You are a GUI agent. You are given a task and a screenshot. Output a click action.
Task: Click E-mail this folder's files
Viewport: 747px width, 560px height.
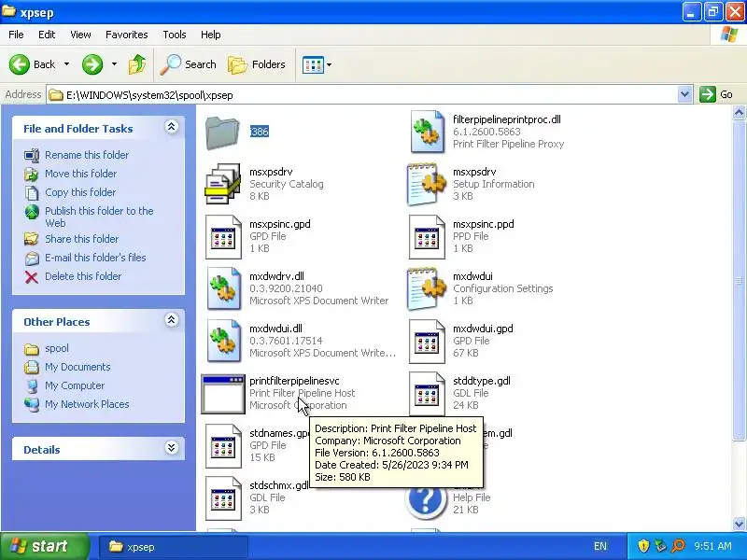95,258
